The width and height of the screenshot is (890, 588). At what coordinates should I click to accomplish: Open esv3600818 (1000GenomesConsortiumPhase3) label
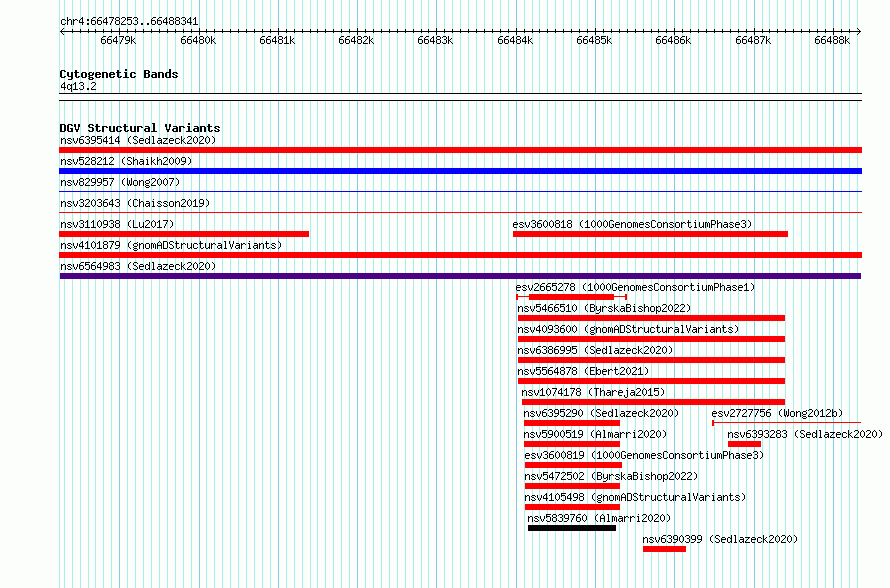632,224
